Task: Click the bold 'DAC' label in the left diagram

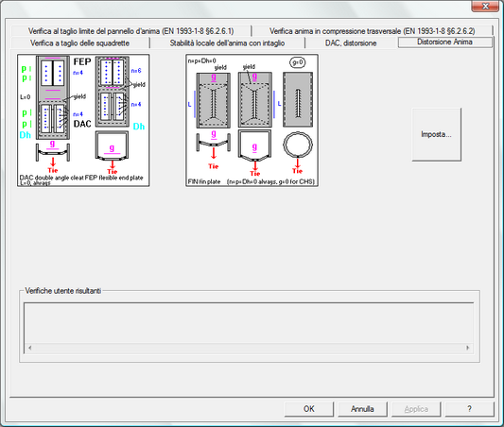Action: pos(82,124)
